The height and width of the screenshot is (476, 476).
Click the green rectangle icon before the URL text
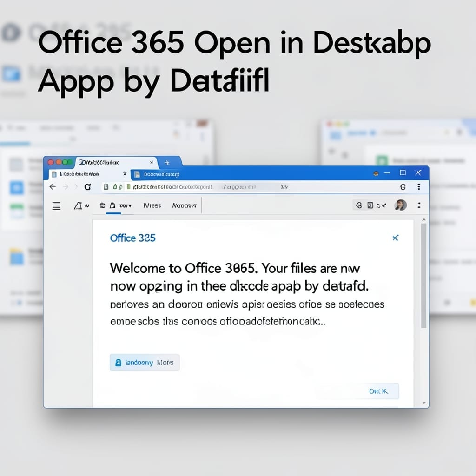point(128,186)
